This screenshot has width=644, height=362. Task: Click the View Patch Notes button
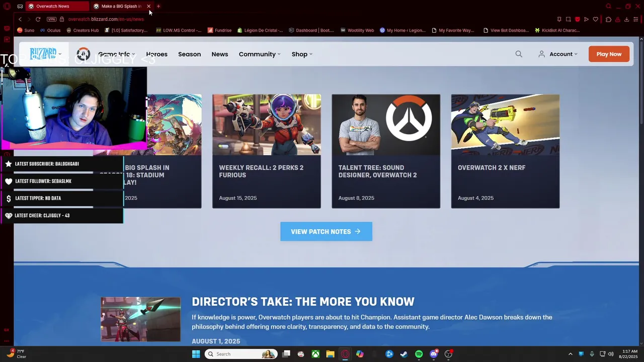point(326,231)
